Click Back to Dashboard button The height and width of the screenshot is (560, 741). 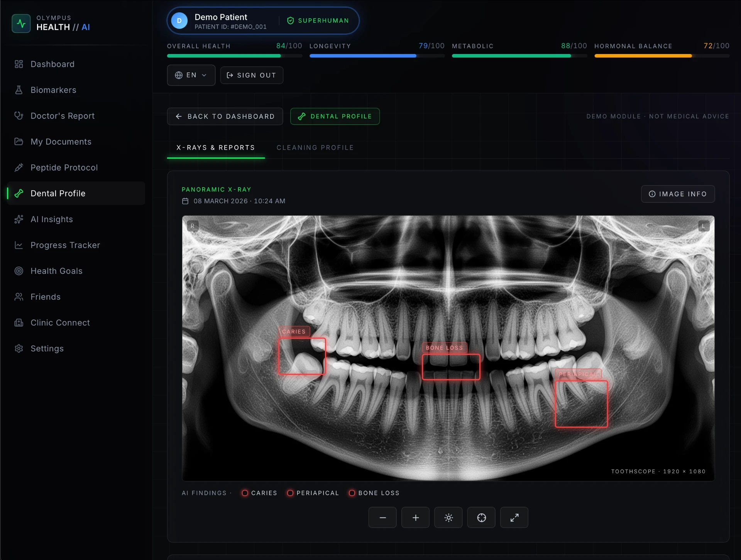[225, 116]
